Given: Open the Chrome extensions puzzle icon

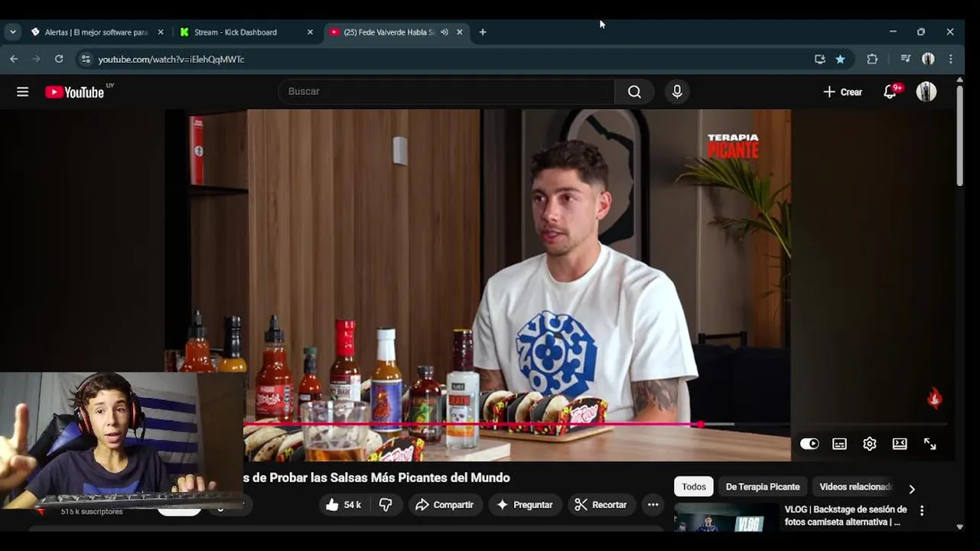Looking at the screenshot, I should pyautogui.click(x=872, y=59).
